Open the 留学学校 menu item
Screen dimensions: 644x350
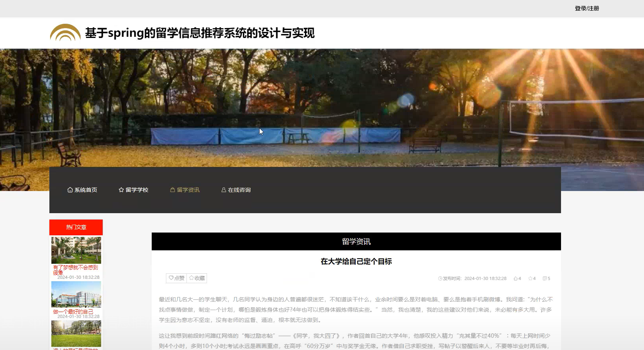[134, 190]
